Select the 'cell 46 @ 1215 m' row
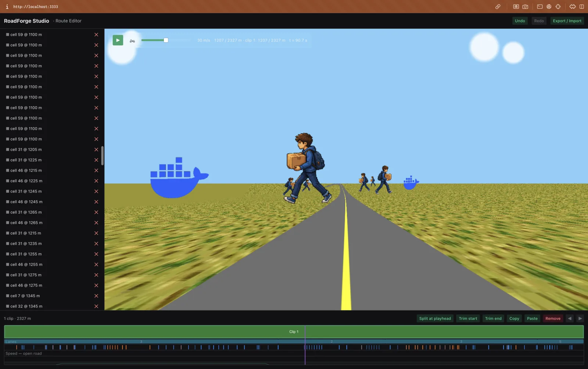 [x=52, y=171]
